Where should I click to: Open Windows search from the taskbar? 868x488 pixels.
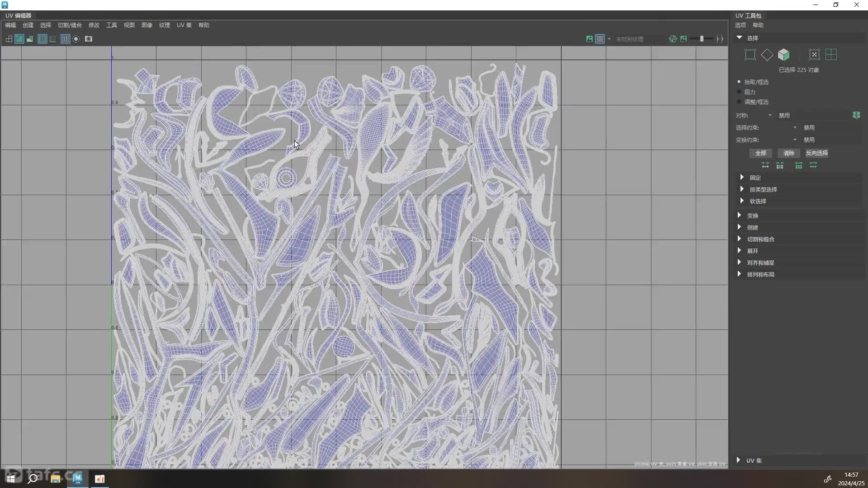tap(33, 479)
